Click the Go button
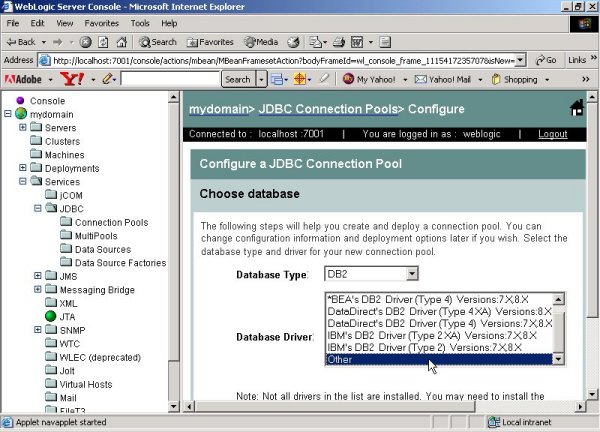This screenshot has width=600, height=432. [546, 60]
